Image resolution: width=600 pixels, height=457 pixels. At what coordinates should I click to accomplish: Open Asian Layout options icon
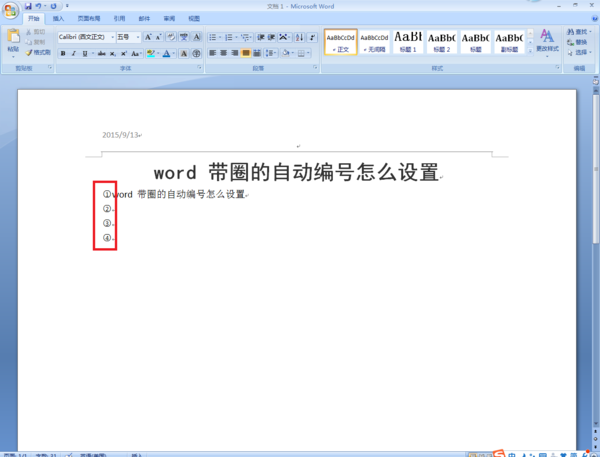(x=284, y=37)
